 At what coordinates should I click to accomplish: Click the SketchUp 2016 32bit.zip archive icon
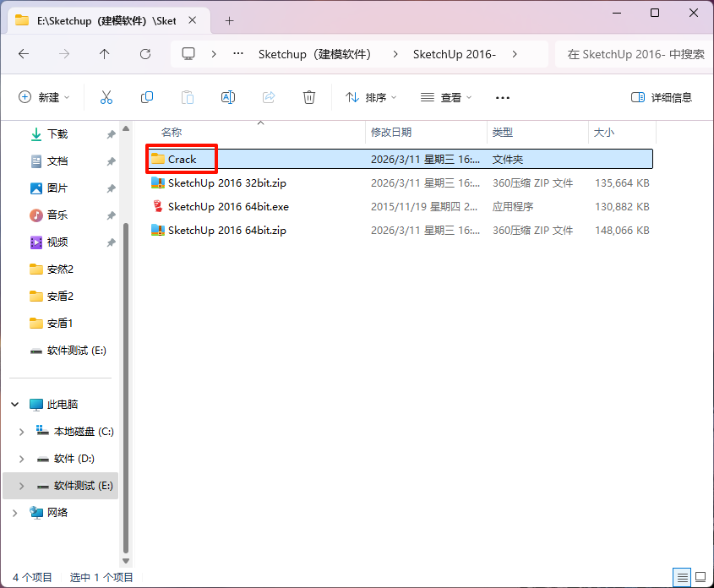tap(157, 183)
